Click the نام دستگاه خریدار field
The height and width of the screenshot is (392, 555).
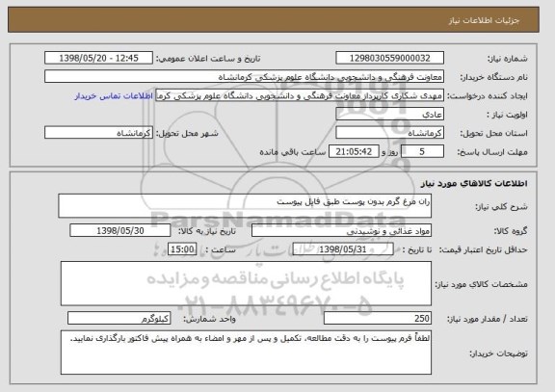[244, 77]
